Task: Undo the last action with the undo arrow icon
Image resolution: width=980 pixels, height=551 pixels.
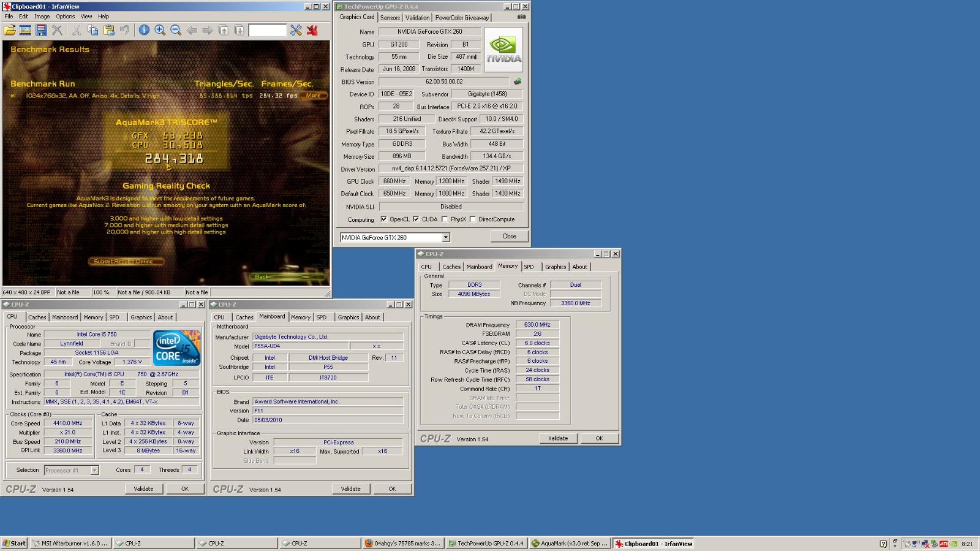Action: pyautogui.click(x=124, y=30)
